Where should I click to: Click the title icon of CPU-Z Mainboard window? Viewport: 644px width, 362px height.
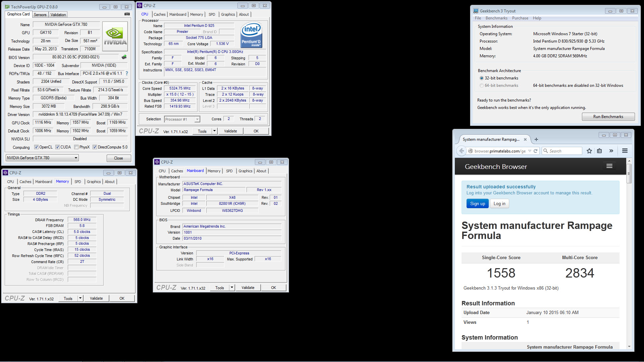tap(157, 162)
